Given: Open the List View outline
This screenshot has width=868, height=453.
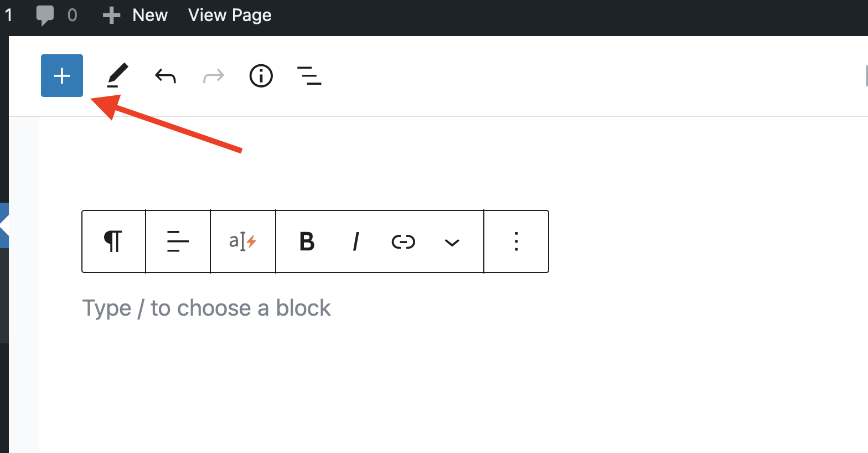Looking at the screenshot, I should [x=309, y=76].
